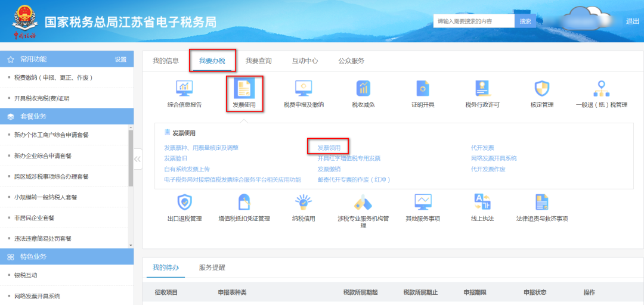Open 增值税抵扣凭证管理 icon
This screenshot has width=644, height=305.
244,203
